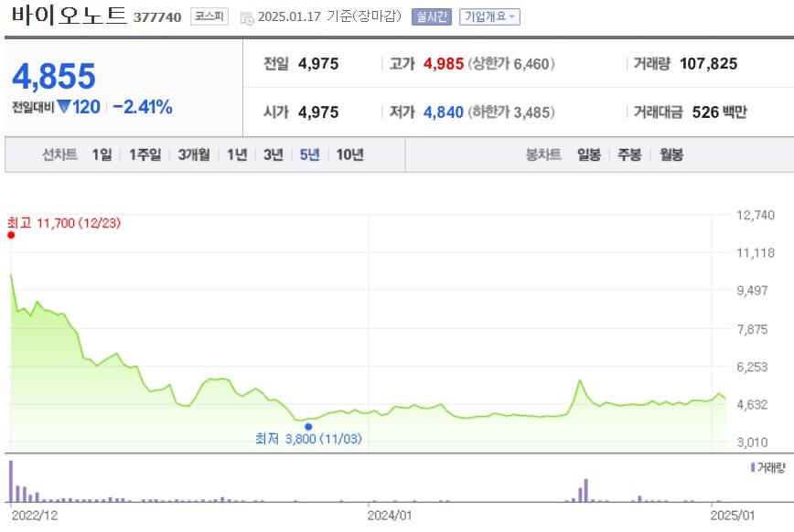Click the red 최고 high point marker
Screen dimensions: 794x532
(11, 235)
